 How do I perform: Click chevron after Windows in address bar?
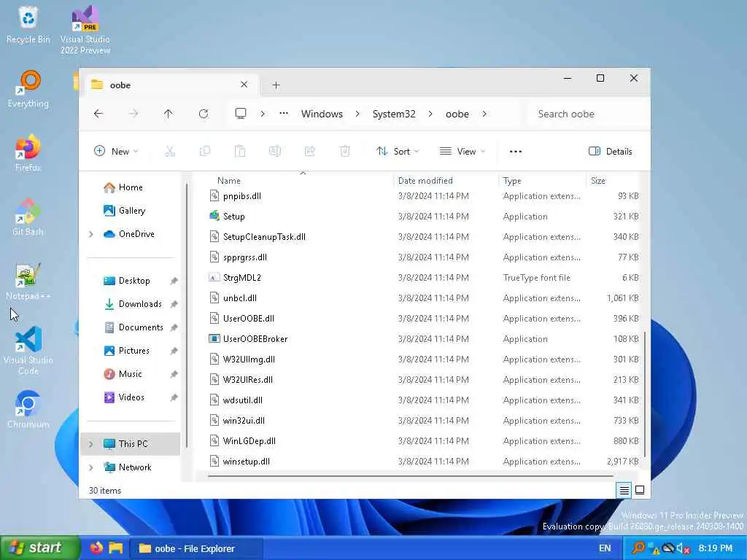click(x=357, y=114)
